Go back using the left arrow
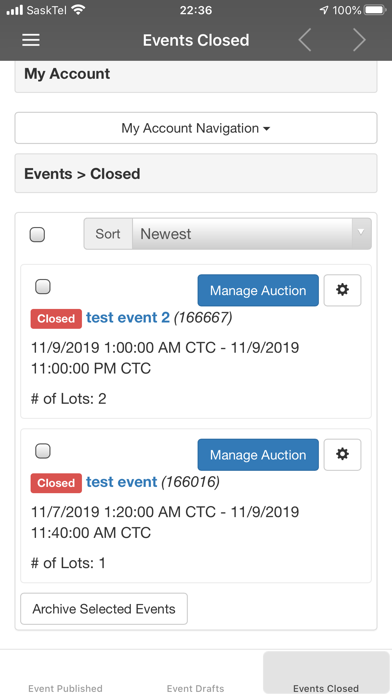Viewport: 392px width, 696px height. [x=305, y=40]
